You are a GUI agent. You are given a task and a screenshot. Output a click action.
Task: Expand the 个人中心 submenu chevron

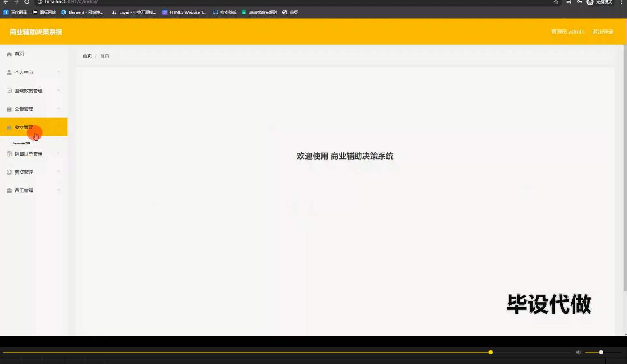coord(59,72)
